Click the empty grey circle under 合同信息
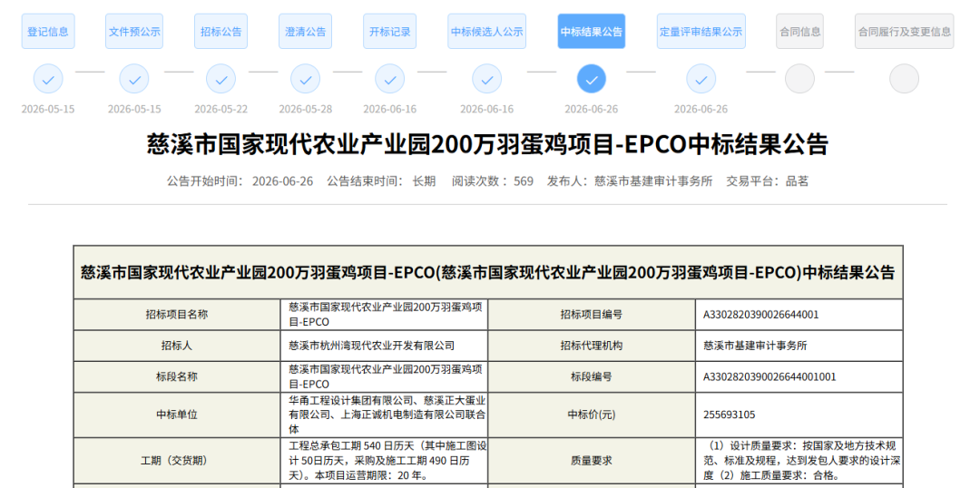Image resolution: width=980 pixels, height=488 pixels. [800, 79]
